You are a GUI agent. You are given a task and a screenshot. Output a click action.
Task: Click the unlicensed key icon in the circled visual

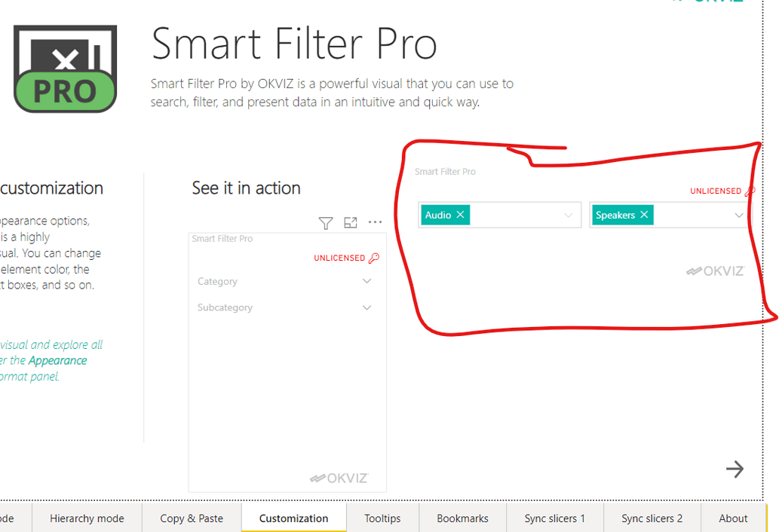click(x=750, y=191)
